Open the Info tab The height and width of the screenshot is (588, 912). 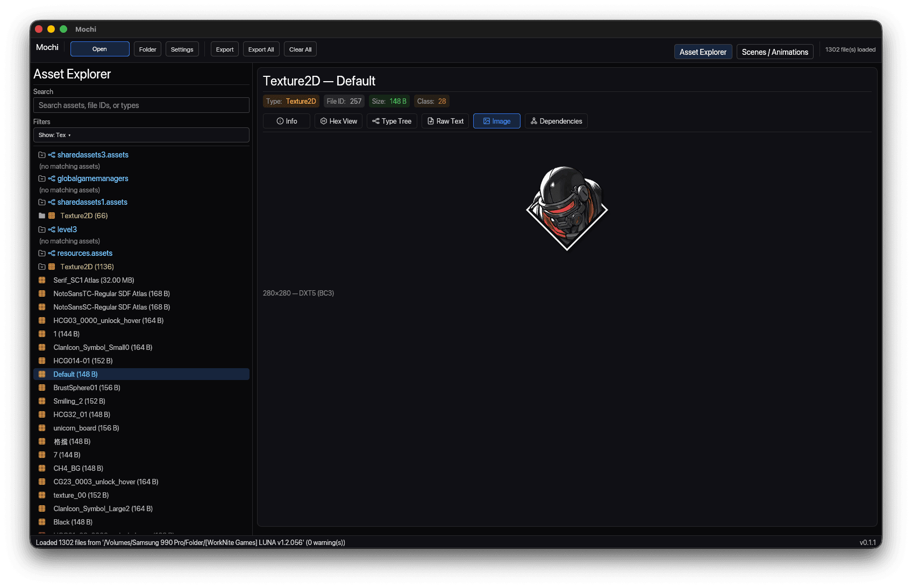pos(287,121)
